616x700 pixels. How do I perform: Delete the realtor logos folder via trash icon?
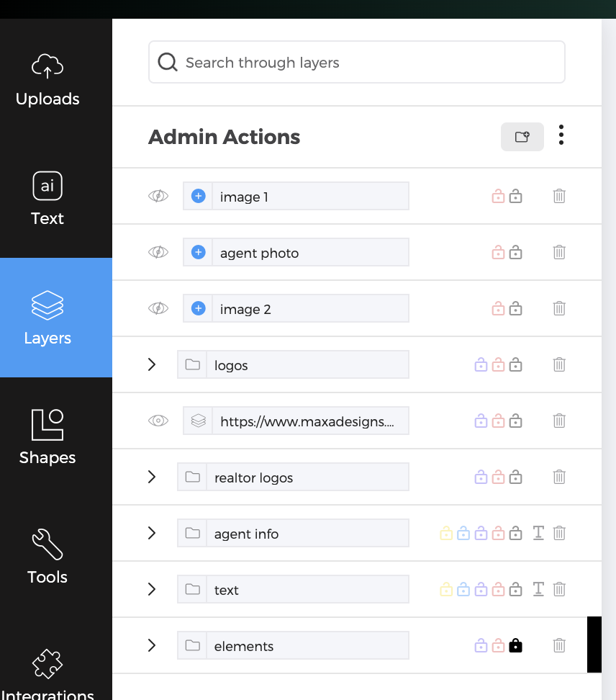coord(559,477)
